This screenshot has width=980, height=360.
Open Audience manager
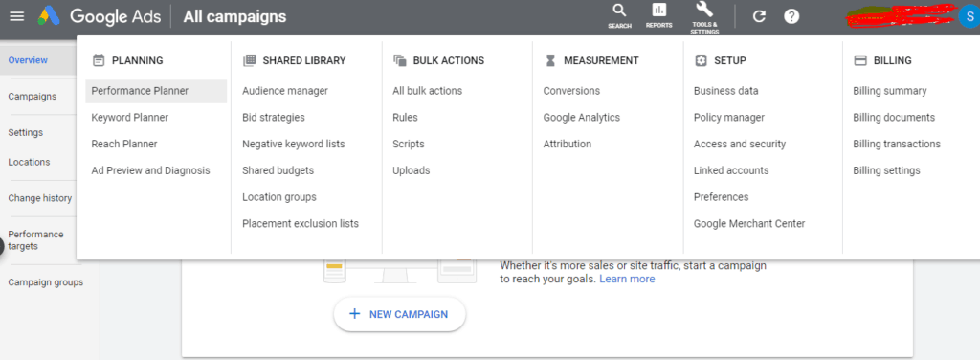coord(285,91)
